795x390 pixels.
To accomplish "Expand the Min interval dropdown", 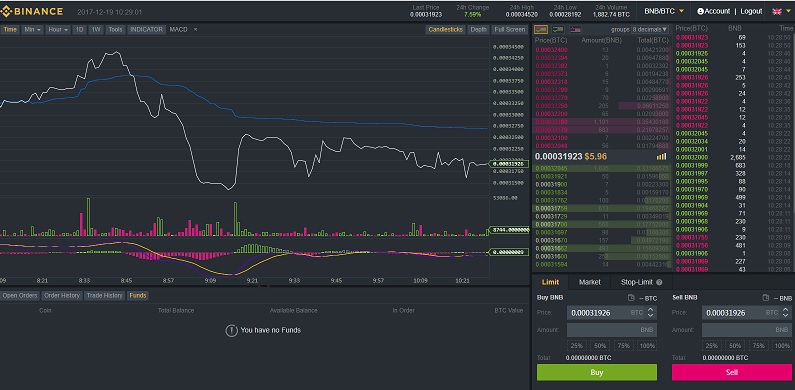I will click(x=33, y=29).
